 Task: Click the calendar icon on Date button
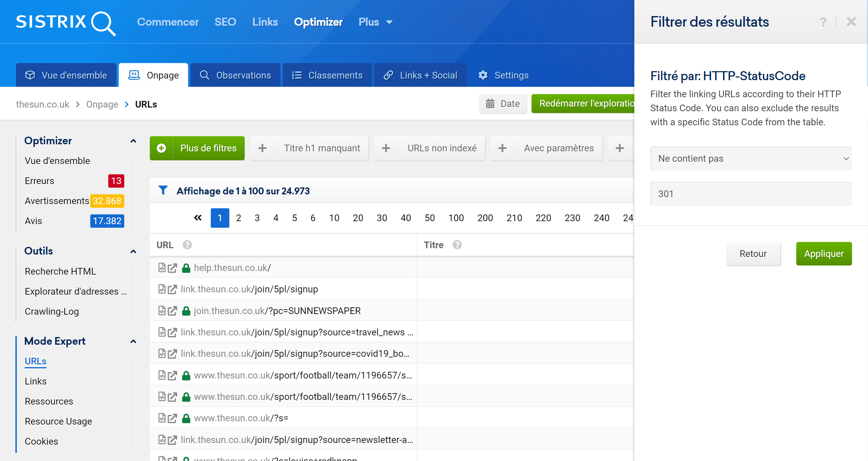click(x=490, y=104)
